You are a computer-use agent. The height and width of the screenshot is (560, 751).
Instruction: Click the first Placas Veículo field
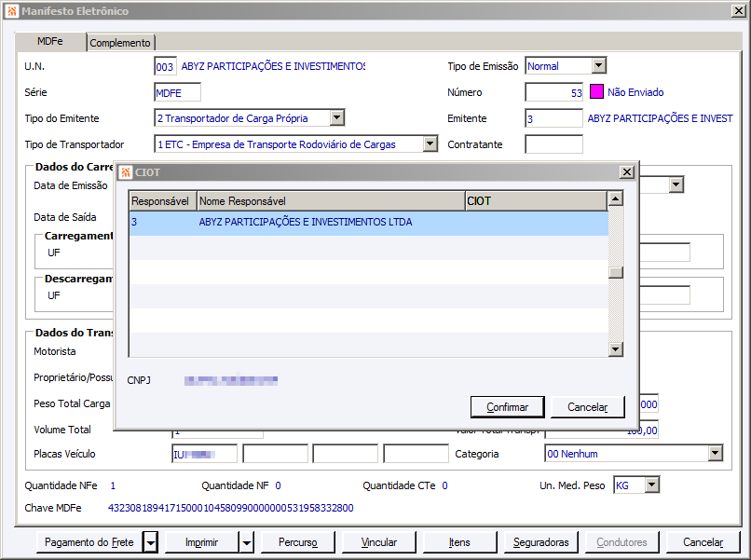[x=204, y=454]
